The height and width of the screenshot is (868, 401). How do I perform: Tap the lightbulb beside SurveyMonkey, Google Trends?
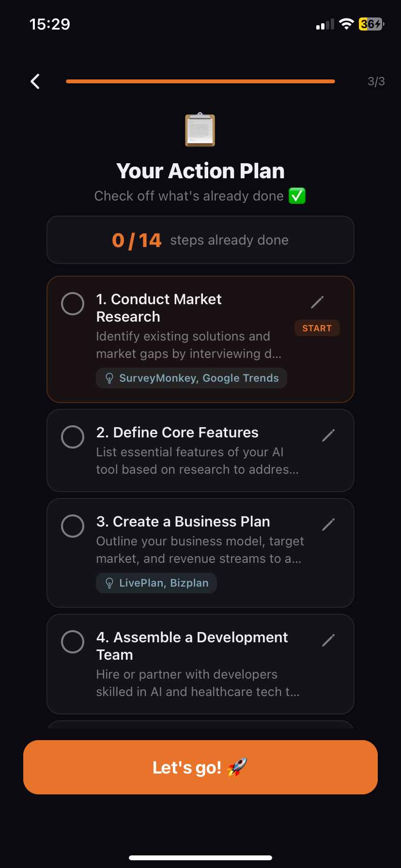point(109,378)
